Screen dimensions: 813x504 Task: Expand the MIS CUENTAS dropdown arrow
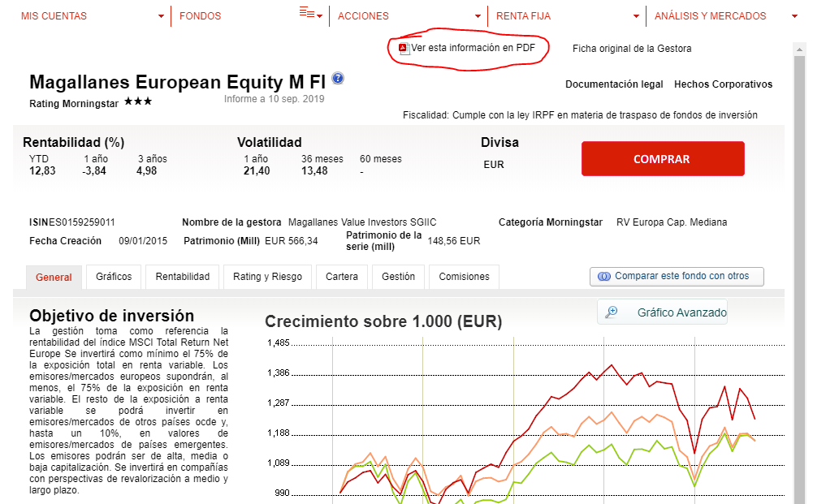(x=162, y=16)
